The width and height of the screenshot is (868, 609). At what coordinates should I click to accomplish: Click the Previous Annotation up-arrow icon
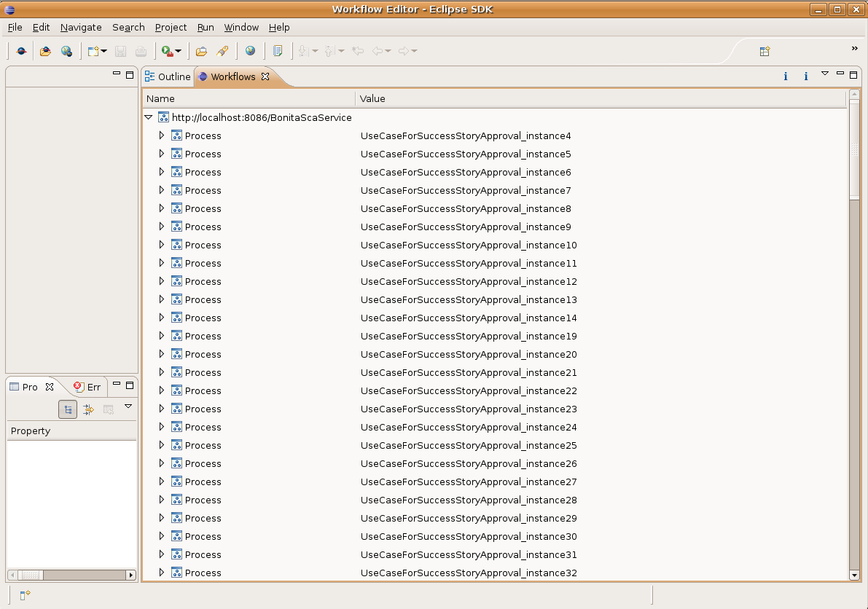329,51
